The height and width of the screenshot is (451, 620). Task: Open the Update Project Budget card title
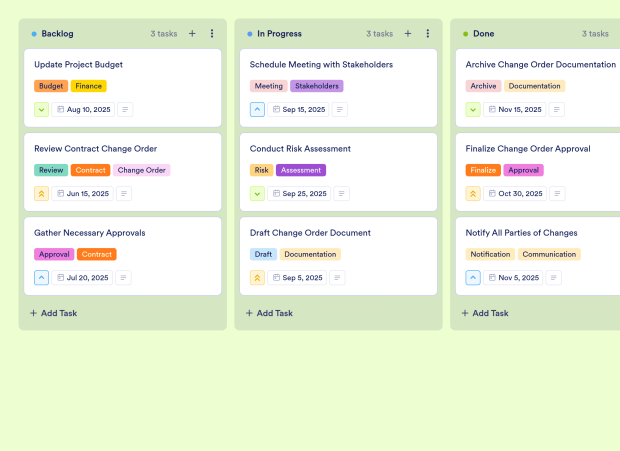coord(78,65)
